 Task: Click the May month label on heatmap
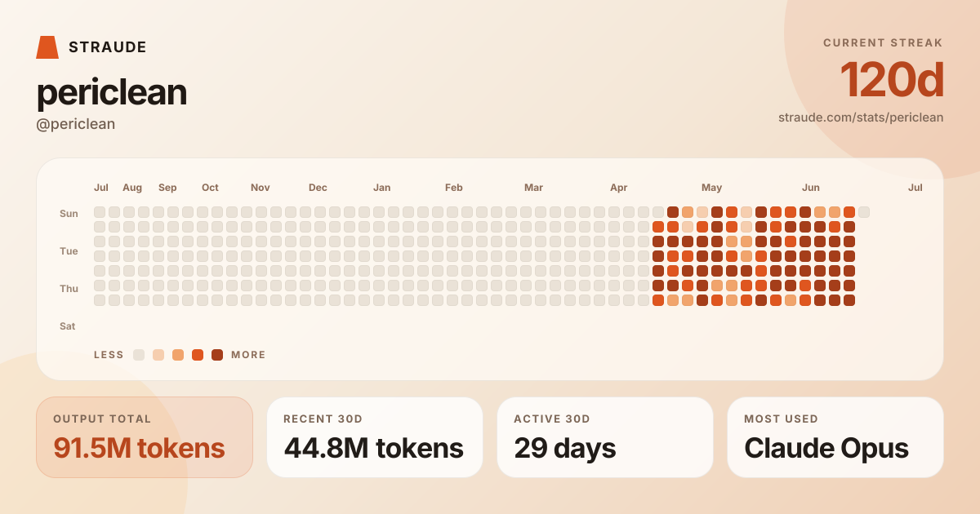pos(711,188)
